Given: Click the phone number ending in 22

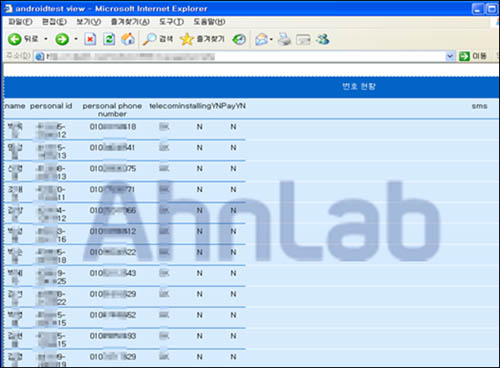Looking at the screenshot, I should pyautogui.click(x=113, y=252).
